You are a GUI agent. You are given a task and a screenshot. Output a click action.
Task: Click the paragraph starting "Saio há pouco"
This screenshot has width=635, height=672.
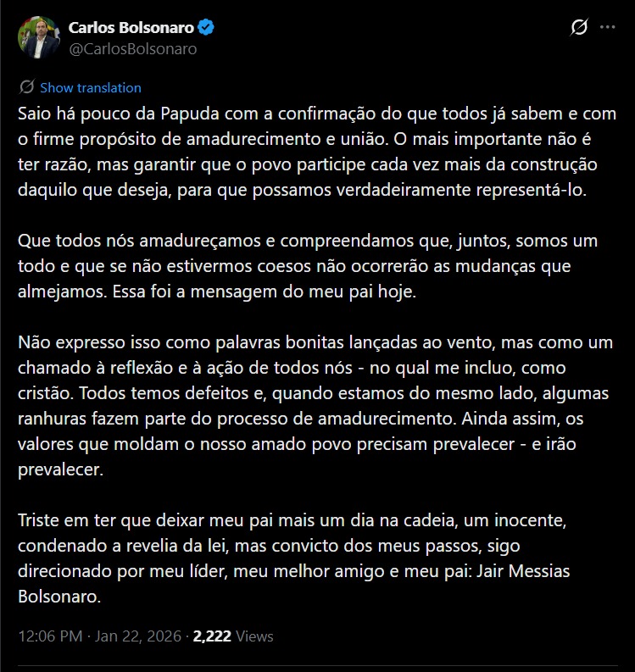pos(314,151)
